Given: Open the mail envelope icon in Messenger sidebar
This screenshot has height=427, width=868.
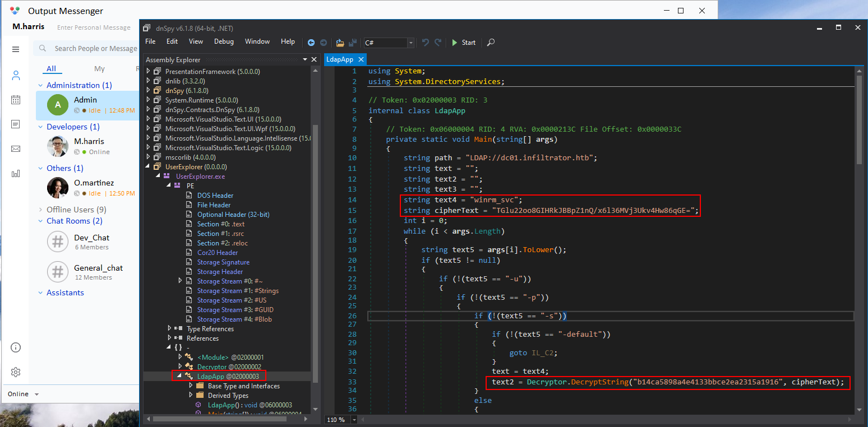Looking at the screenshot, I should 16,149.
